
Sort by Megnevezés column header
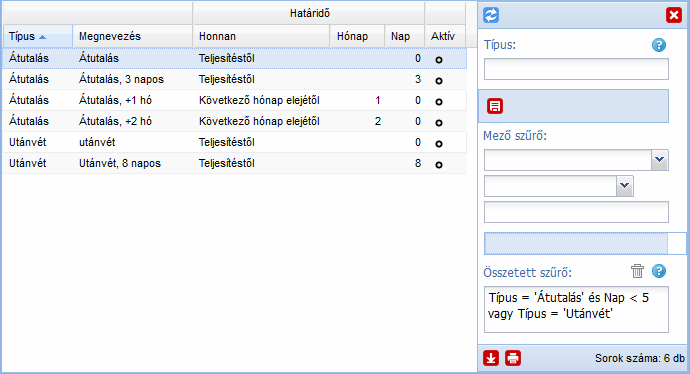pos(132,37)
